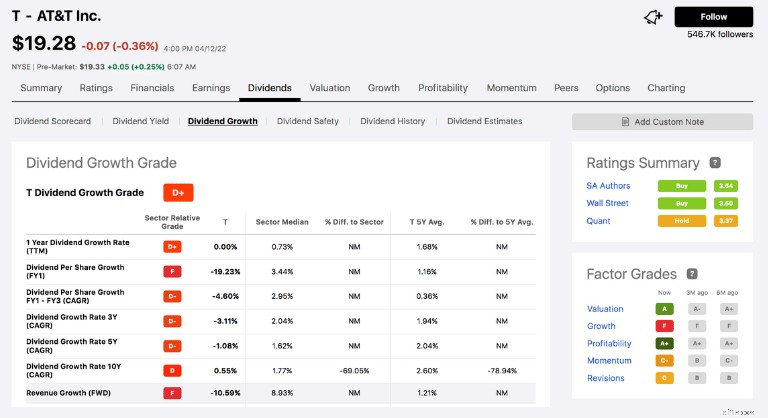Go to the Options tab
768x418 pixels.
(x=613, y=88)
